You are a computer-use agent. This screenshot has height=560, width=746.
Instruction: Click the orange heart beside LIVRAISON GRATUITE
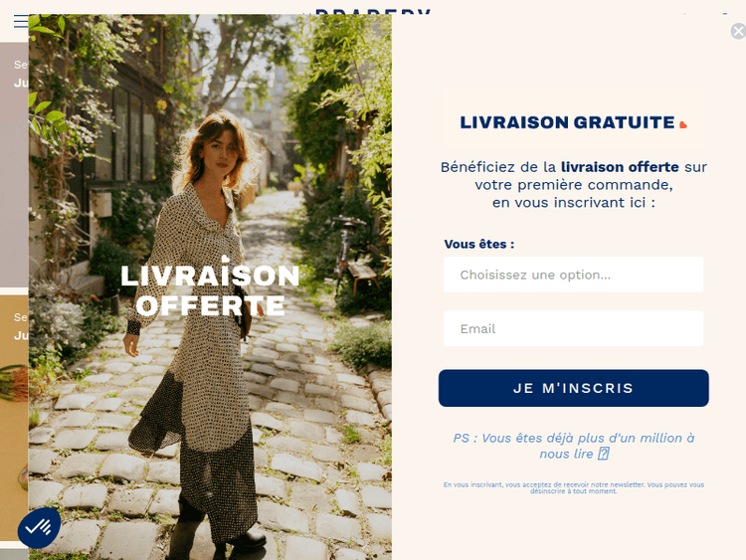click(x=683, y=124)
